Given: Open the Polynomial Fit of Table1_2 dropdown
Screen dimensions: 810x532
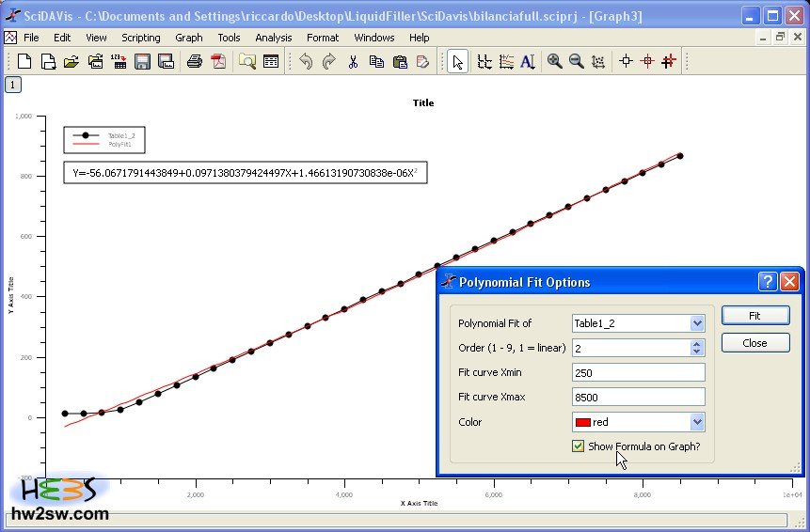Looking at the screenshot, I should (x=697, y=323).
